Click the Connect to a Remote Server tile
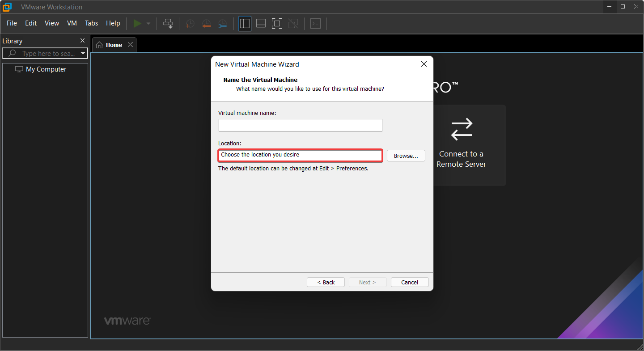 (x=461, y=145)
